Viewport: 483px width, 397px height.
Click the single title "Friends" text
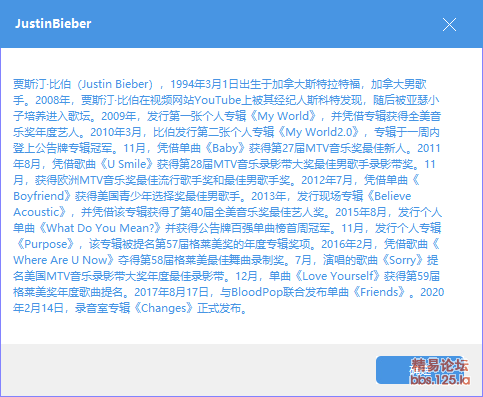(379, 292)
